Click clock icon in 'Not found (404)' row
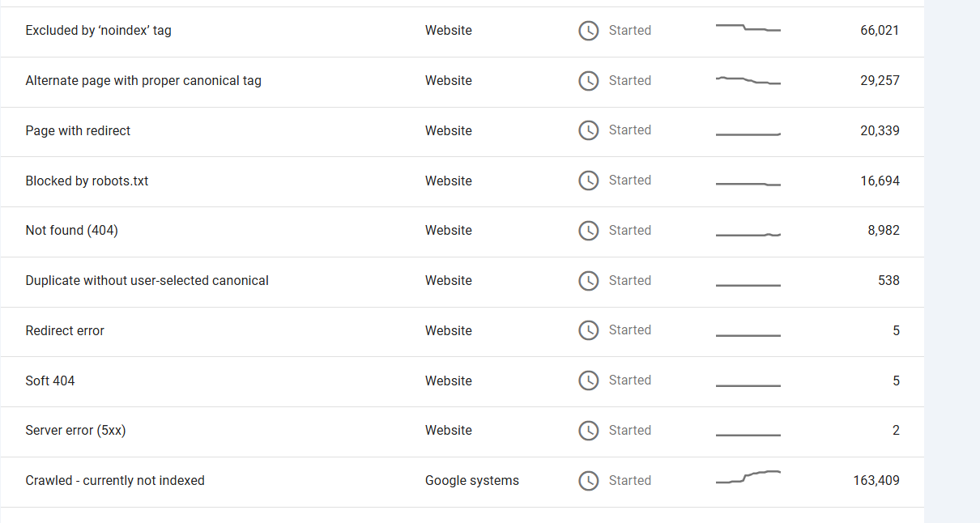Screen dimensions: 980x523 pos(588,231)
